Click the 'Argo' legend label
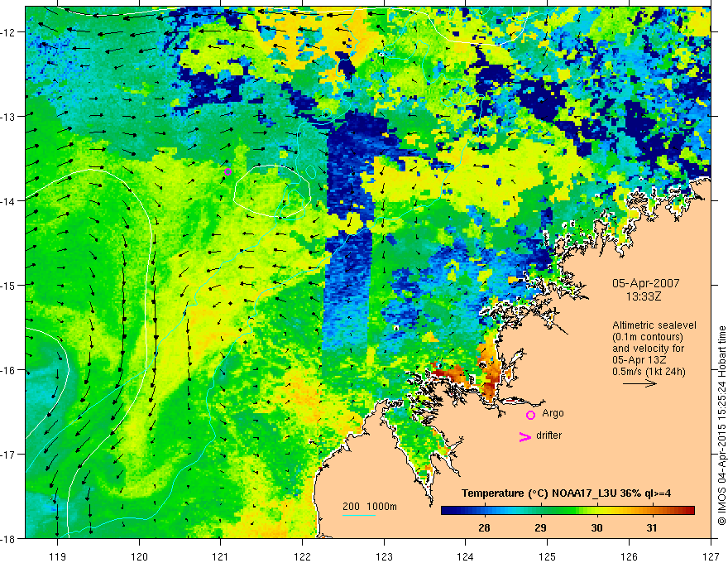This screenshot has width=728, height=563. coord(553,413)
